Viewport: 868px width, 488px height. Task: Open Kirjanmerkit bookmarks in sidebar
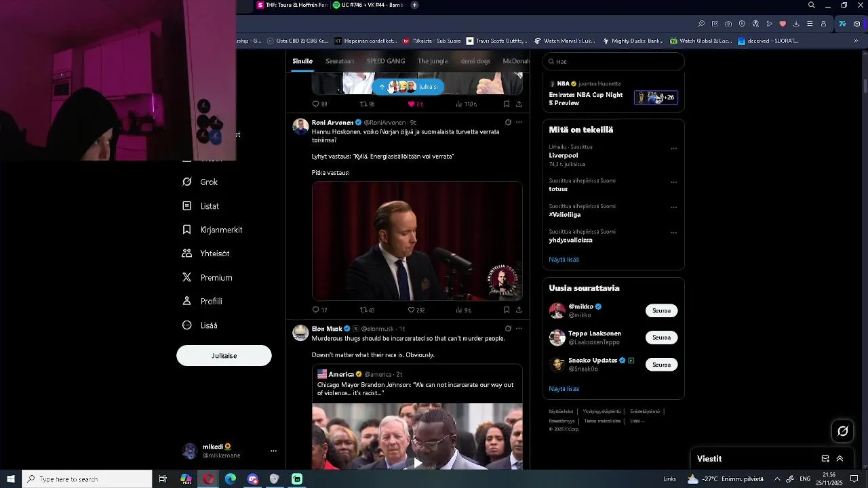[x=212, y=230]
